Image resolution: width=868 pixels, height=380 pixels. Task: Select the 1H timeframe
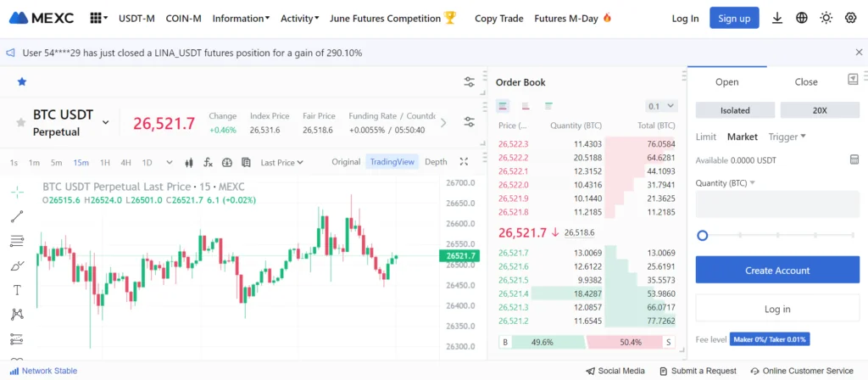click(x=104, y=162)
